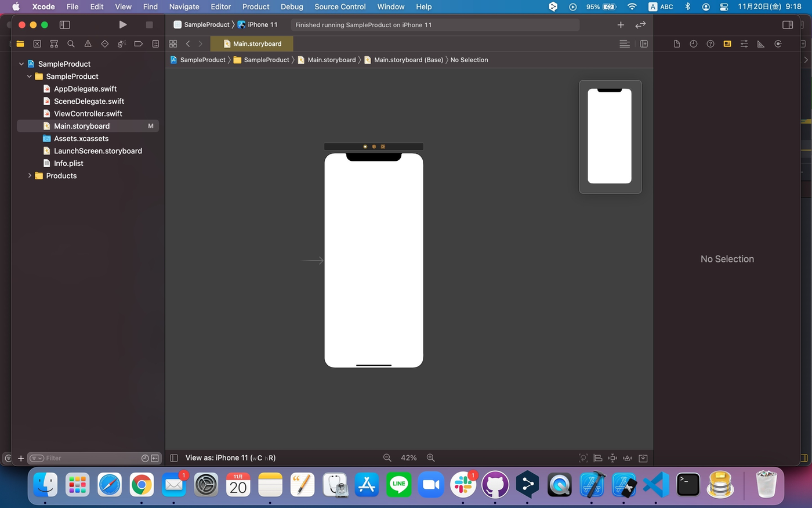812x508 pixels.
Task: Zoom out on storyboard canvas
Action: pyautogui.click(x=387, y=457)
